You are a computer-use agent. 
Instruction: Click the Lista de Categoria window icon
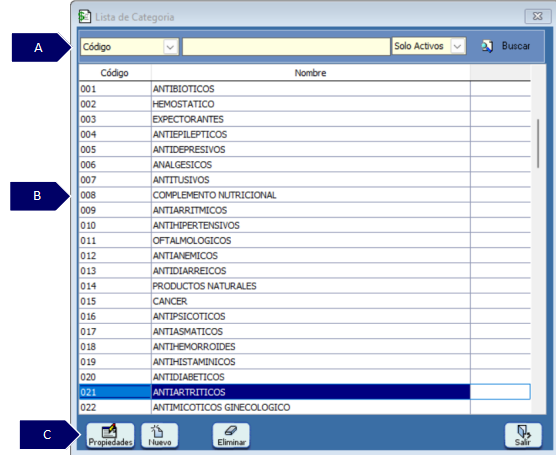[84, 17]
